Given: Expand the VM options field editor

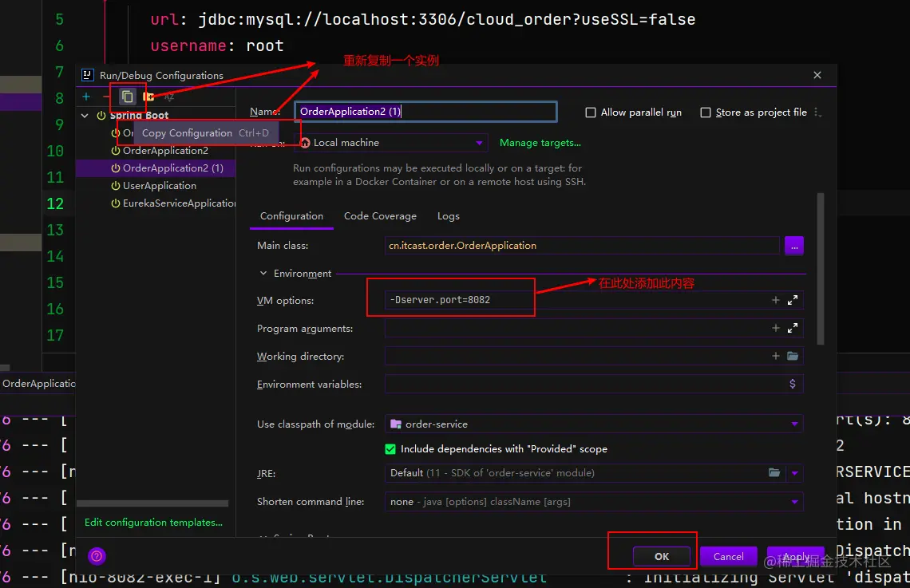Looking at the screenshot, I should click(x=793, y=300).
